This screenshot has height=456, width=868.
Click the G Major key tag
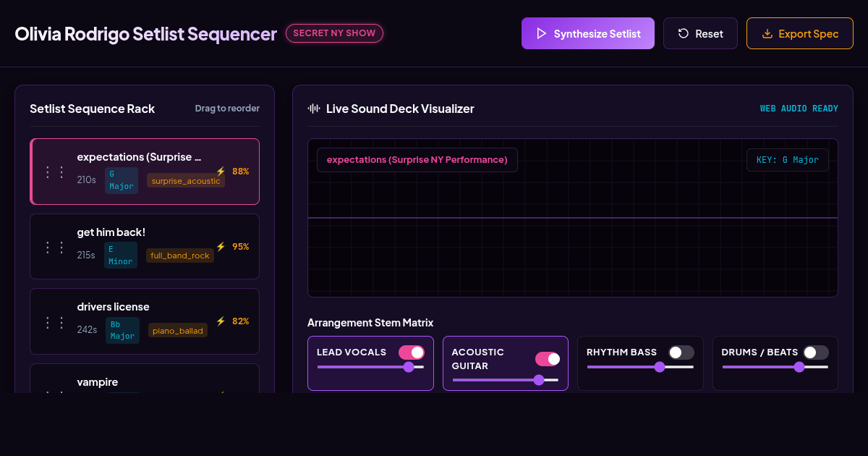[122, 180]
